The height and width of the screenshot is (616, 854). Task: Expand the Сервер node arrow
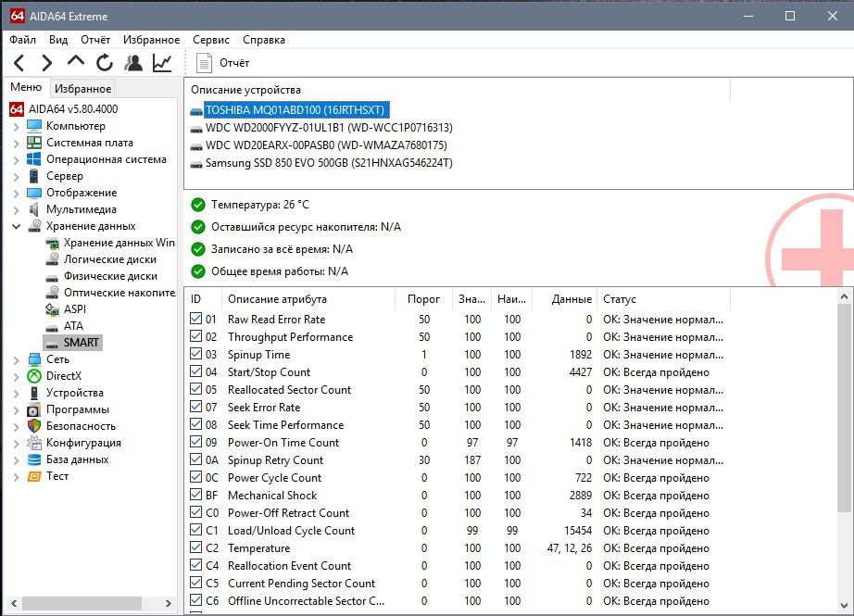click(x=17, y=177)
